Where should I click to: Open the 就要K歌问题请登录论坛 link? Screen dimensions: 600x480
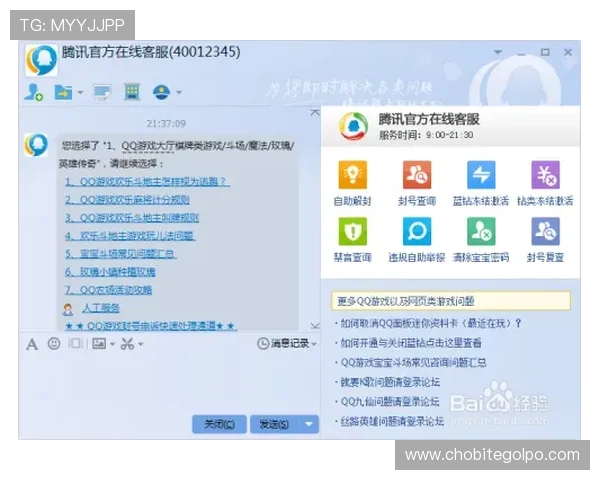(x=390, y=382)
